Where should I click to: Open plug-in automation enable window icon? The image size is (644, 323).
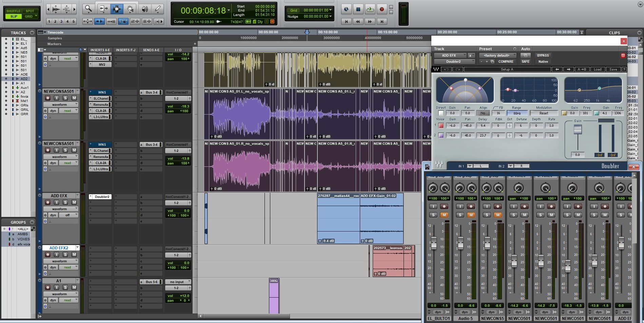(525, 55)
